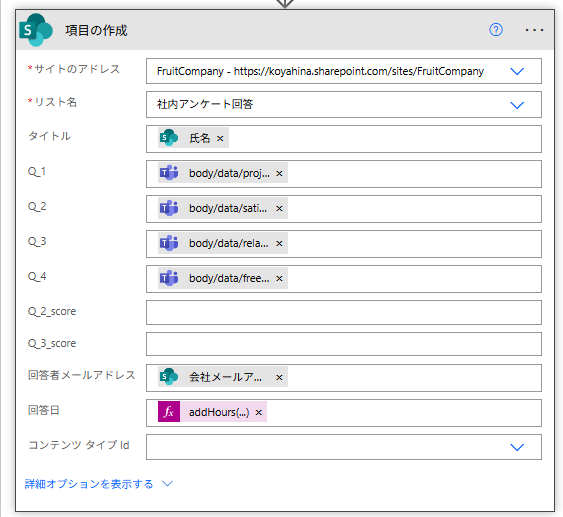This screenshot has width=563, height=517.
Task: Click the fx icon on the addHours expression
Action: (169, 412)
